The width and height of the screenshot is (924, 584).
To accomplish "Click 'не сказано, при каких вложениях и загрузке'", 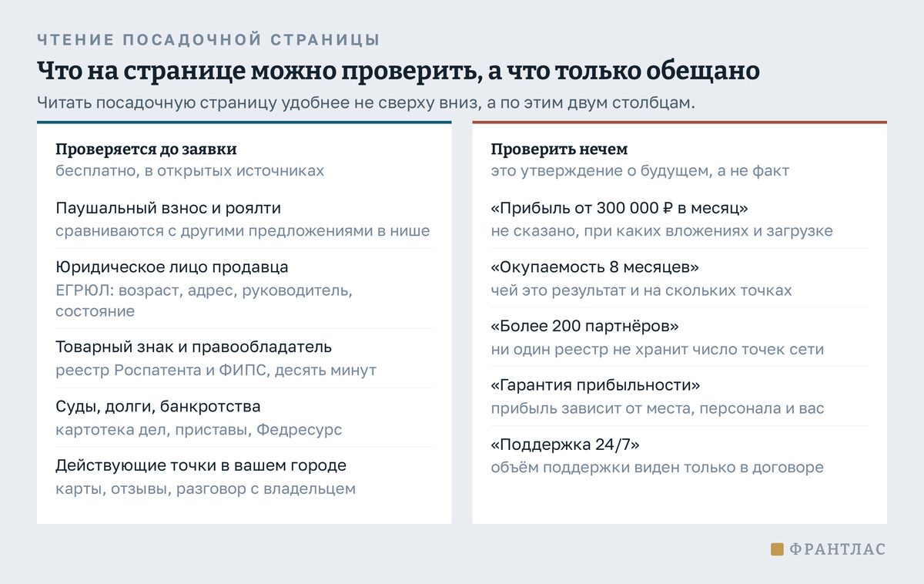I will (661, 230).
